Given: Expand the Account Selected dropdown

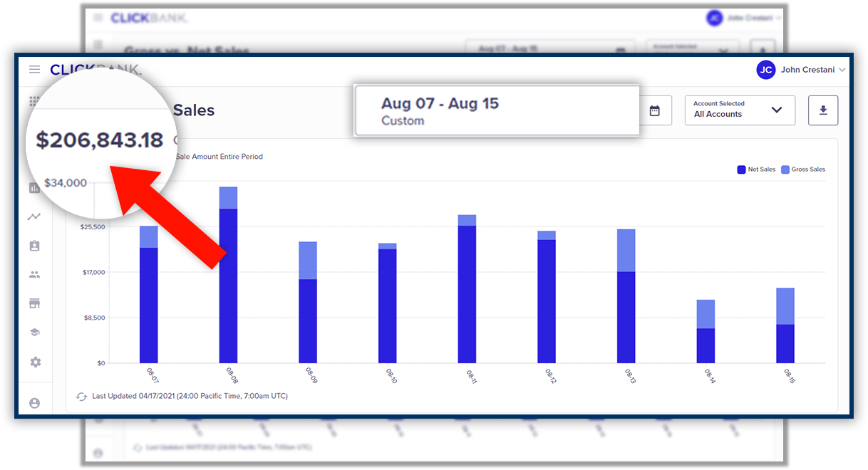Looking at the screenshot, I should [x=739, y=110].
